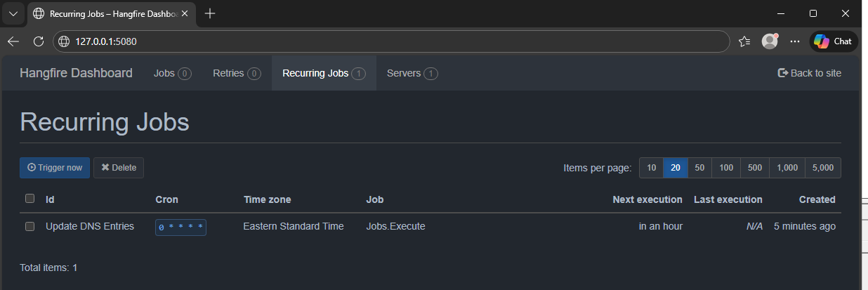
Task: Go back to previous page
Action: pos(13,41)
